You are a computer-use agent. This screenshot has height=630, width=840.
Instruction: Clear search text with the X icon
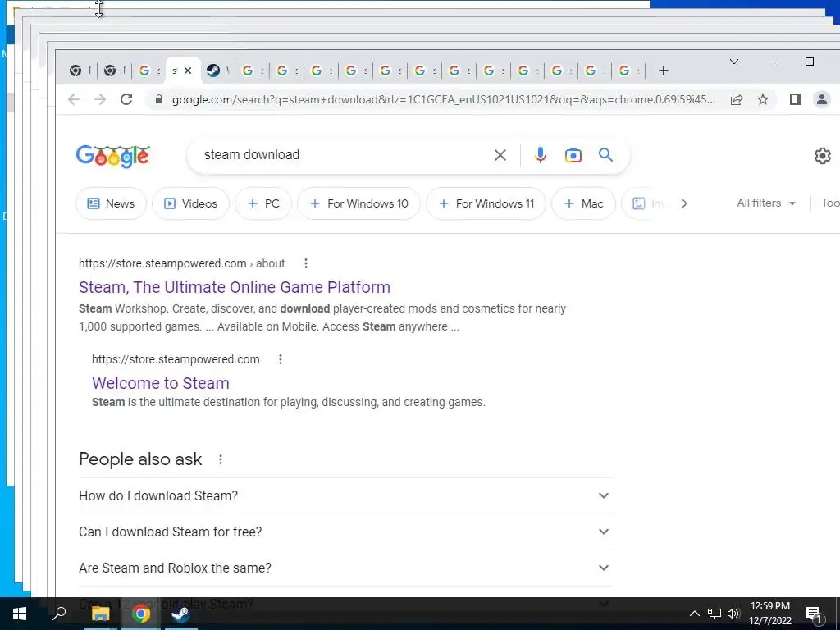(500, 155)
